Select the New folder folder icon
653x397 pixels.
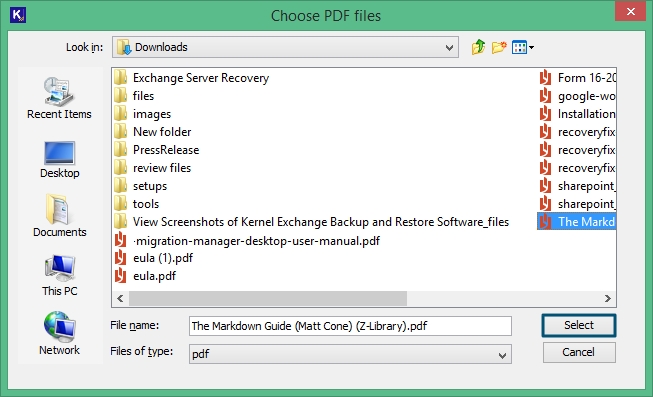pyautogui.click(x=121, y=132)
